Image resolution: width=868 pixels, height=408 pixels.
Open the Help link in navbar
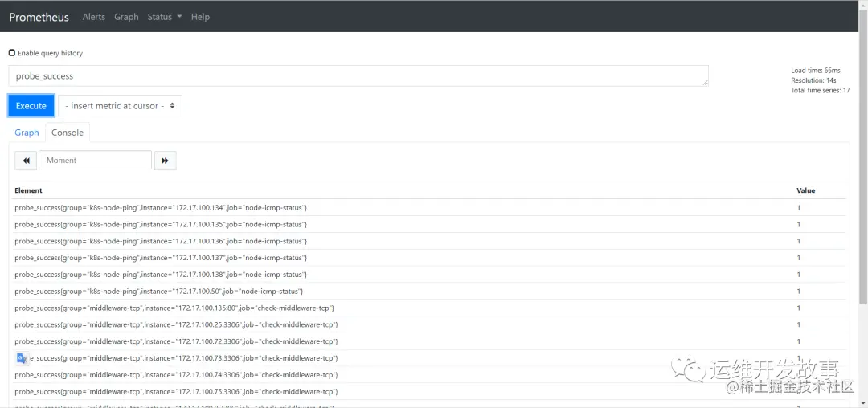[200, 17]
